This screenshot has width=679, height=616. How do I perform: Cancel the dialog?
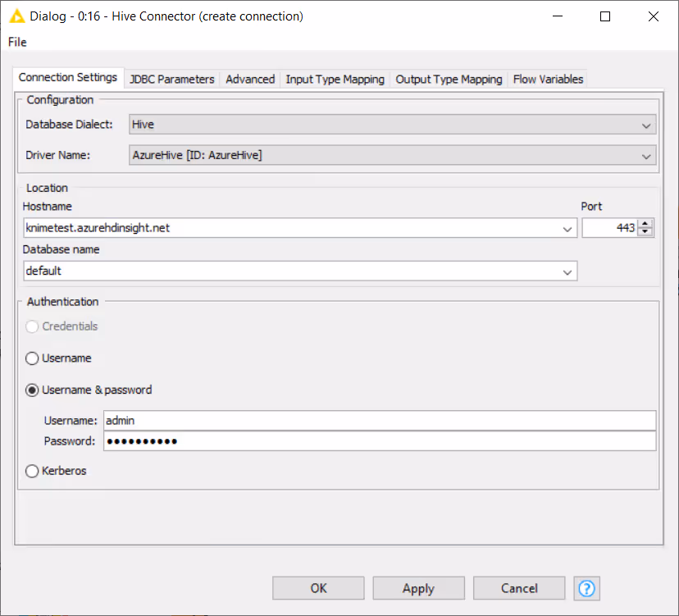point(519,588)
